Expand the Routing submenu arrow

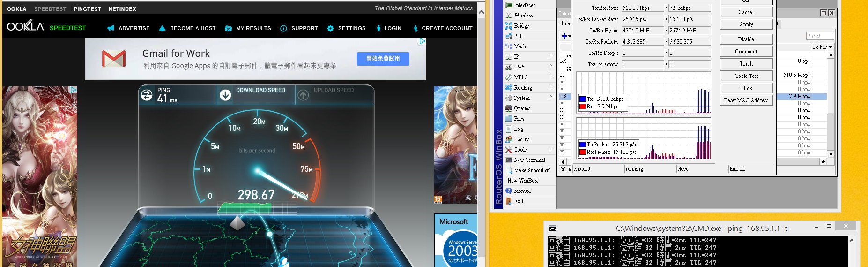pos(551,87)
